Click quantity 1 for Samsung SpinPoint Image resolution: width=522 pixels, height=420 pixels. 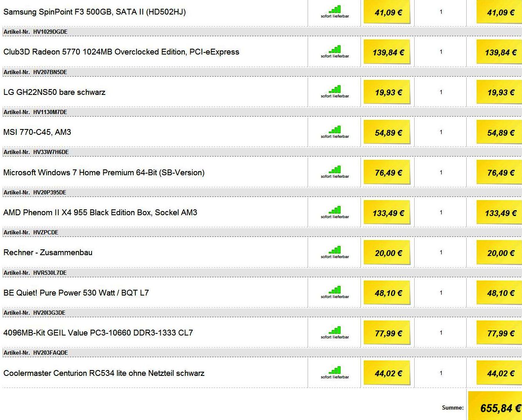click(441, 12)
